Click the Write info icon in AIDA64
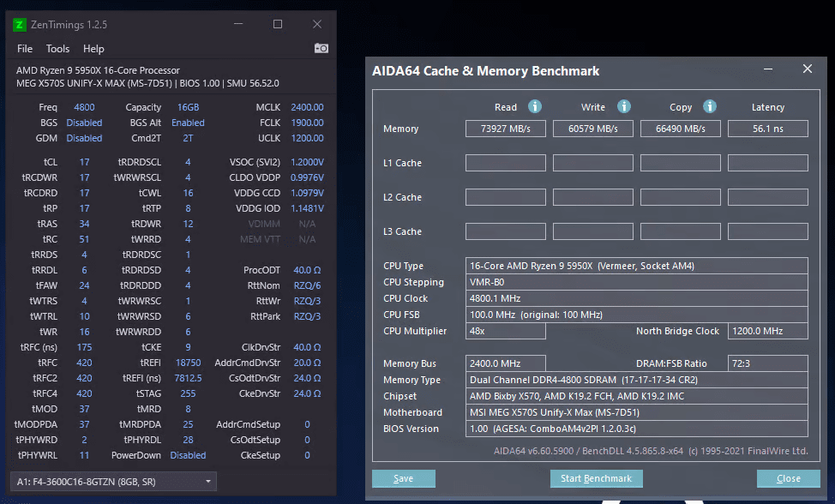This screenshot has height=504, width=835. coord(623,106)
